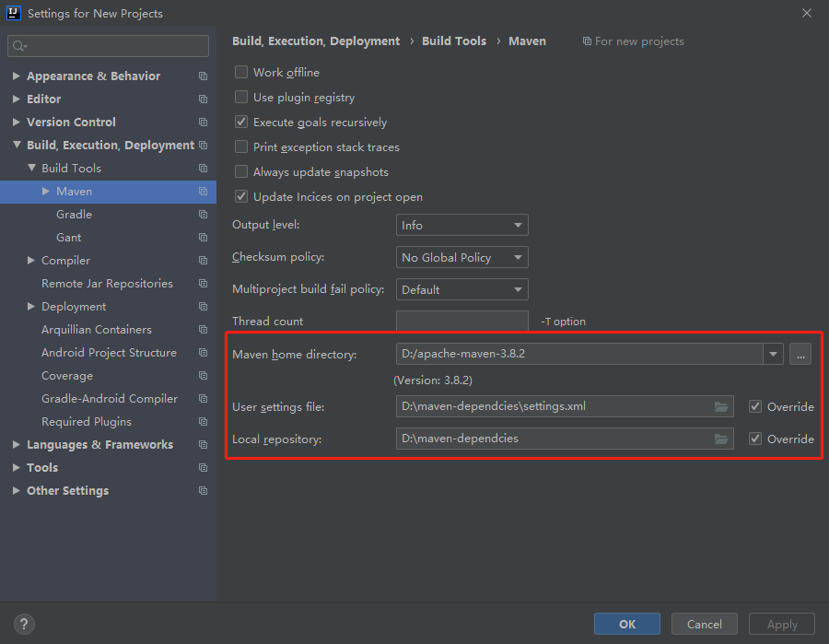This screenshot has width=829, height=644.
Task: Open Remote Jar Repositories settings
Action: tap(108, 284)
